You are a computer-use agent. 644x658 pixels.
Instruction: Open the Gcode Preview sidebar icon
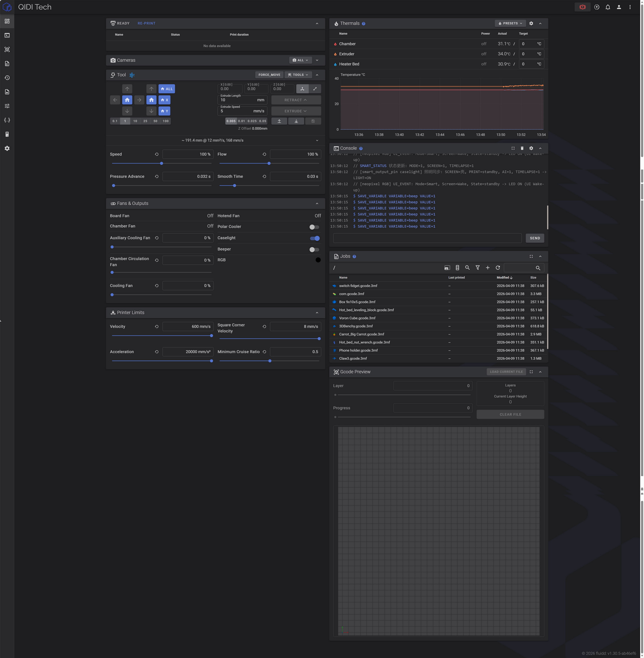coord(7,49)
